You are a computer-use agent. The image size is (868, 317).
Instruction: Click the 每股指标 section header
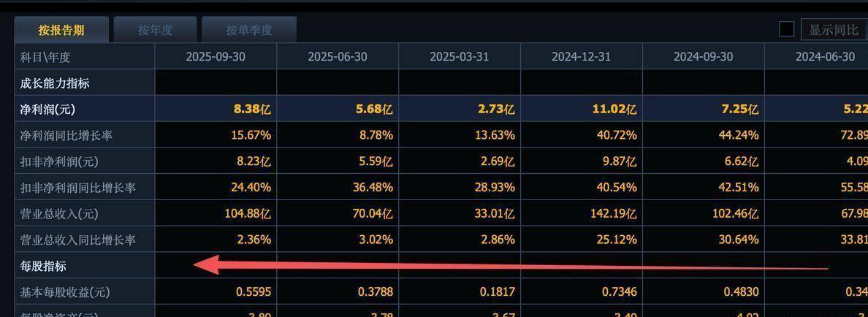[43, 266]
